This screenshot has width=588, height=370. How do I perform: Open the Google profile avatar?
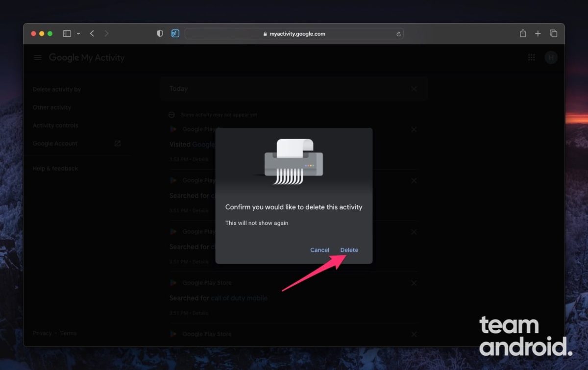click(551, 57)
